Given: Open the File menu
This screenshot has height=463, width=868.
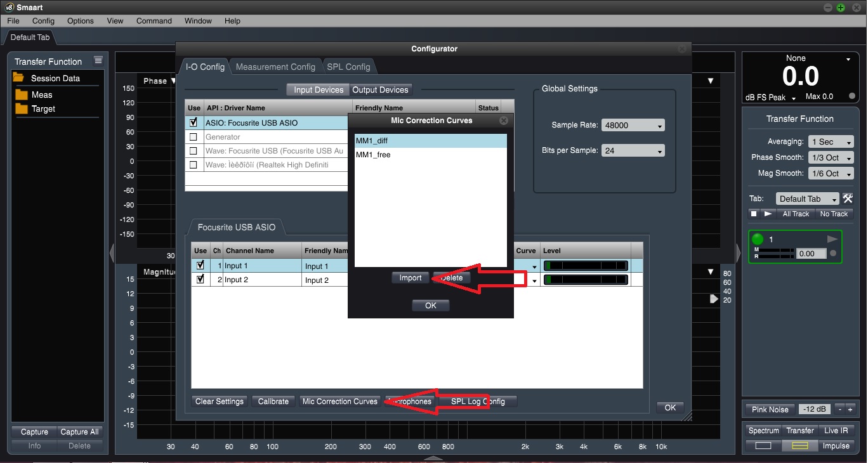Looking at the screenshot, I should tap(13, 21).
